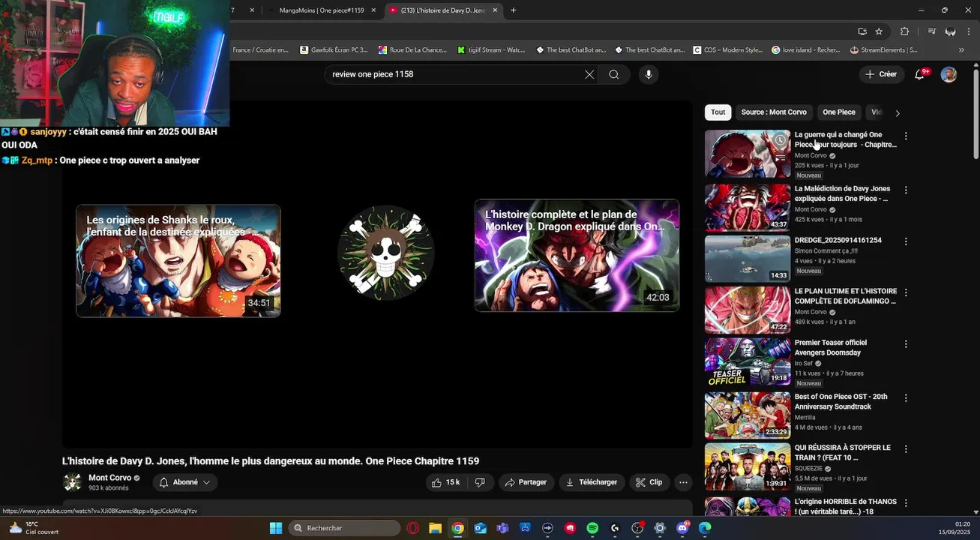980x540 pixels.
Task: Close the L'histoire de Davy D. Jones tab
Action: (x=495, y=10)
